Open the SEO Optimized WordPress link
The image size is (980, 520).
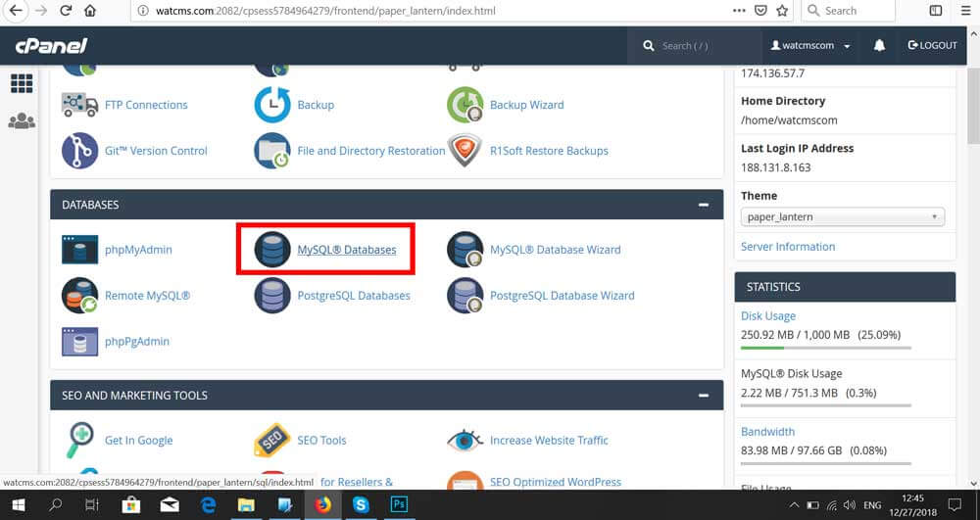(556, 482)
